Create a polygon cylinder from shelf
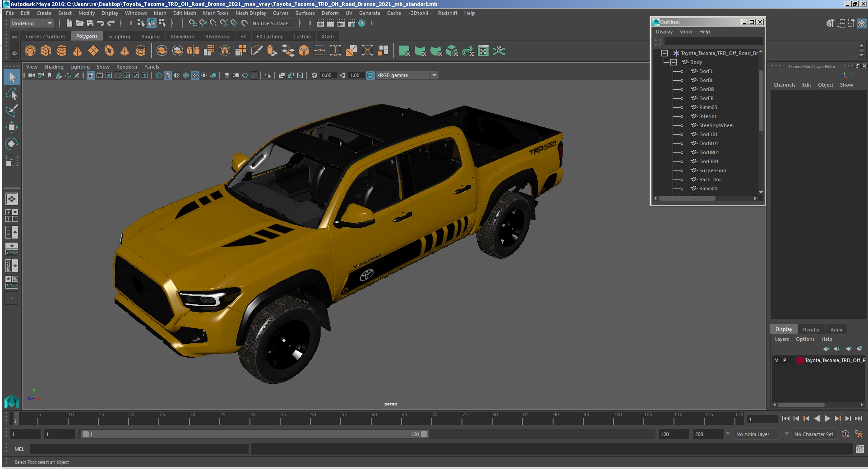 click(62, 51)
